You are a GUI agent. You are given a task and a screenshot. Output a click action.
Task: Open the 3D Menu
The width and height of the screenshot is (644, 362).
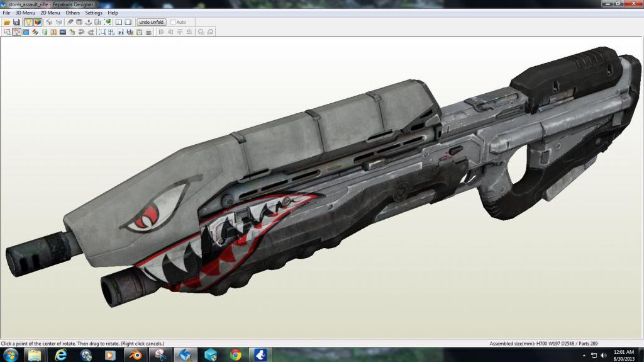25,13
